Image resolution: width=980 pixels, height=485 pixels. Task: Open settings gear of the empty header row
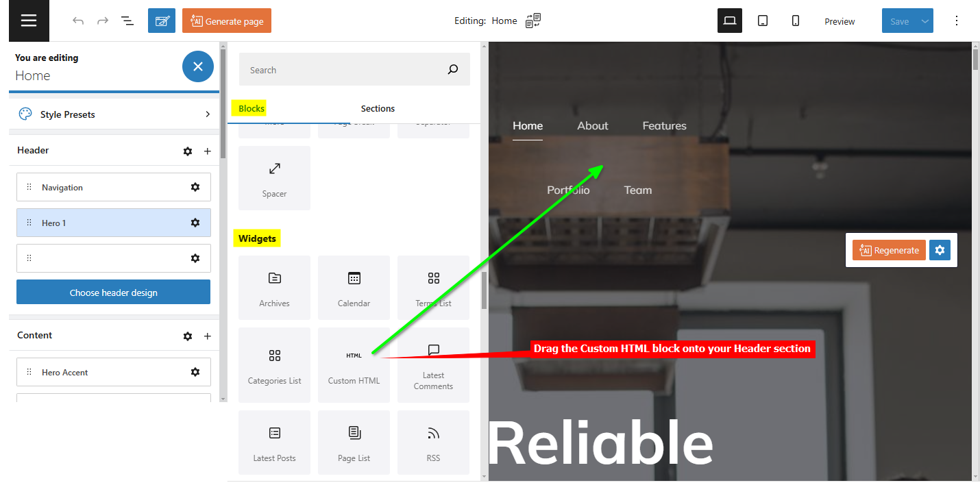pyautogui.click(x=195, y=258)
